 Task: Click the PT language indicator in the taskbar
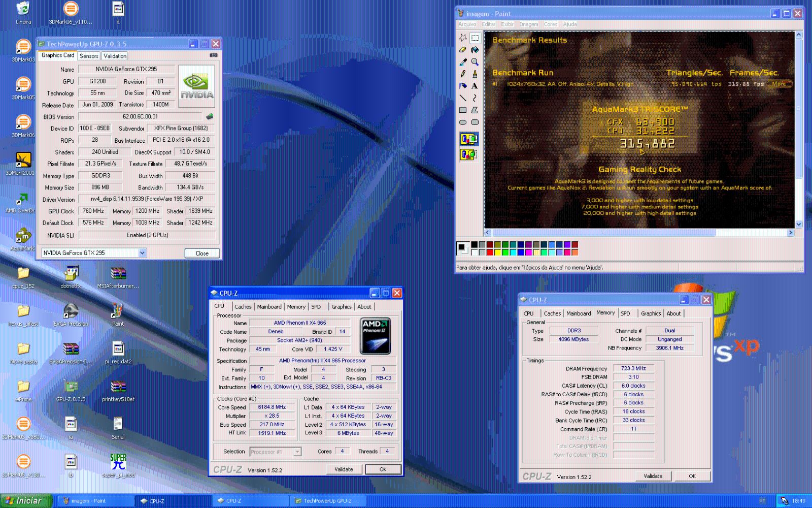pos(762,501)
